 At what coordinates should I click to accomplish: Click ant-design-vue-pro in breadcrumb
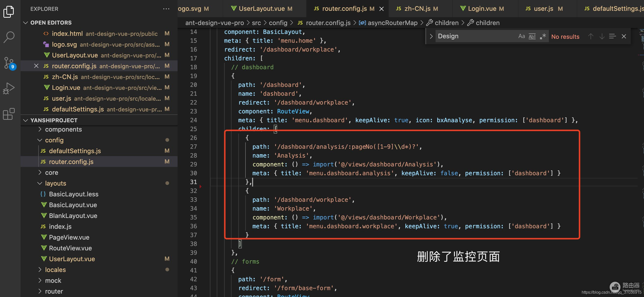[x=215, y=23]
